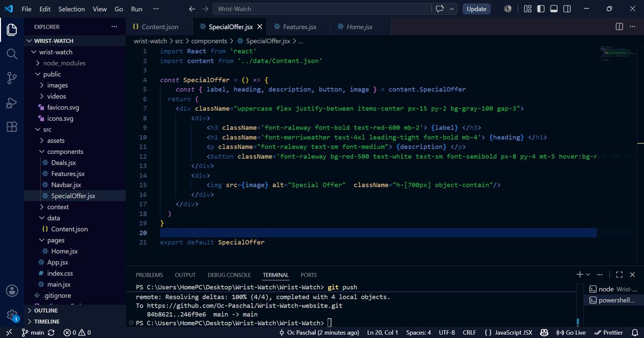Switch to the Content.json editor tab

[x=160, y=27]
